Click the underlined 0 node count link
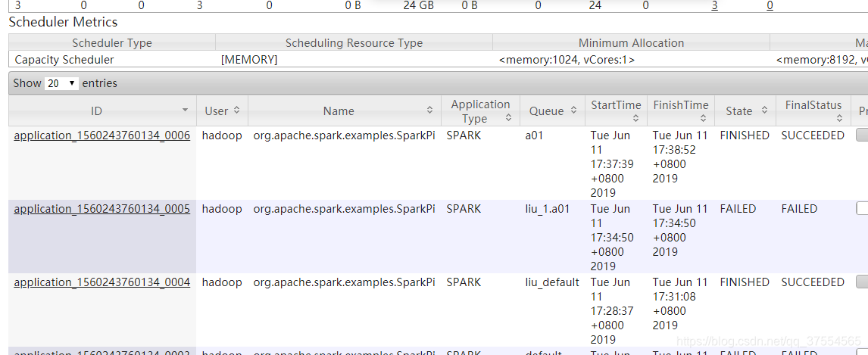Screen dimensions: 868x355 coord(770,5)
